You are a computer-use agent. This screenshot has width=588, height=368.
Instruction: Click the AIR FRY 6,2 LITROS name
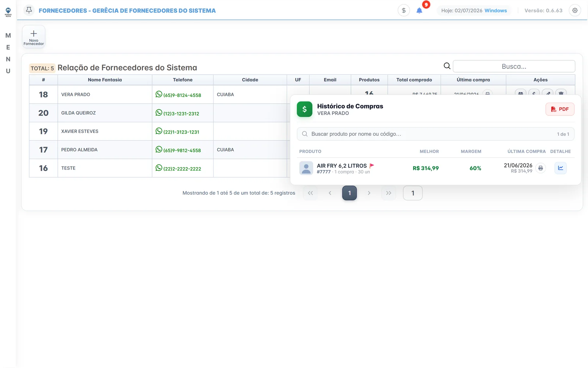click(x=342, y=166)
